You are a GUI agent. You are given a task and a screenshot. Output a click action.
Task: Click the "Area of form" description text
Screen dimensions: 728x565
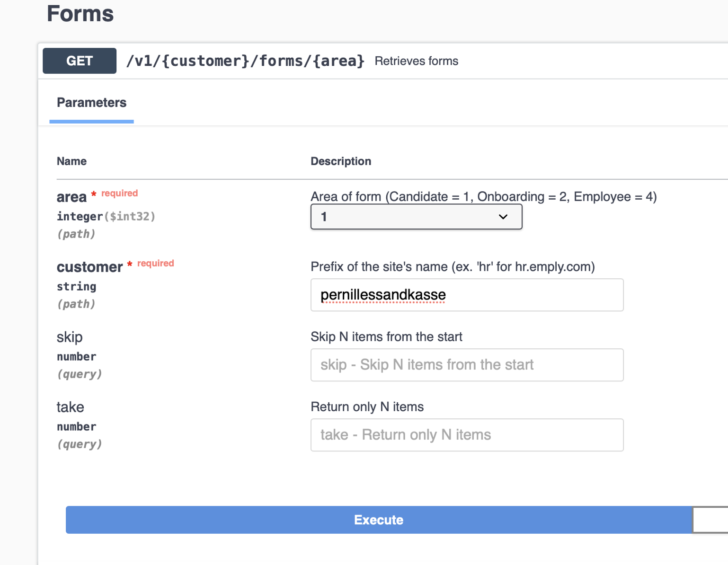(x=483, y=196)
